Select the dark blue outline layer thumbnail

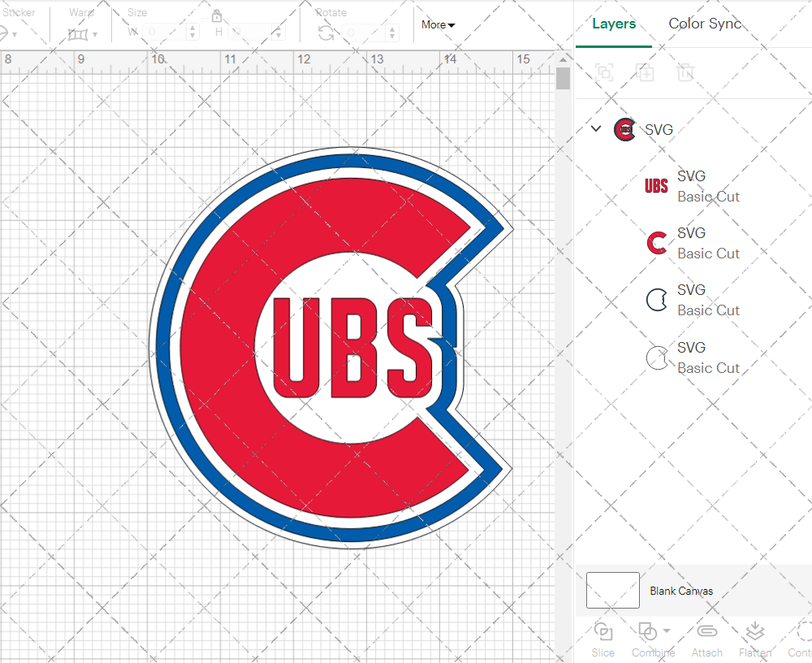click(x=657, y=300)
